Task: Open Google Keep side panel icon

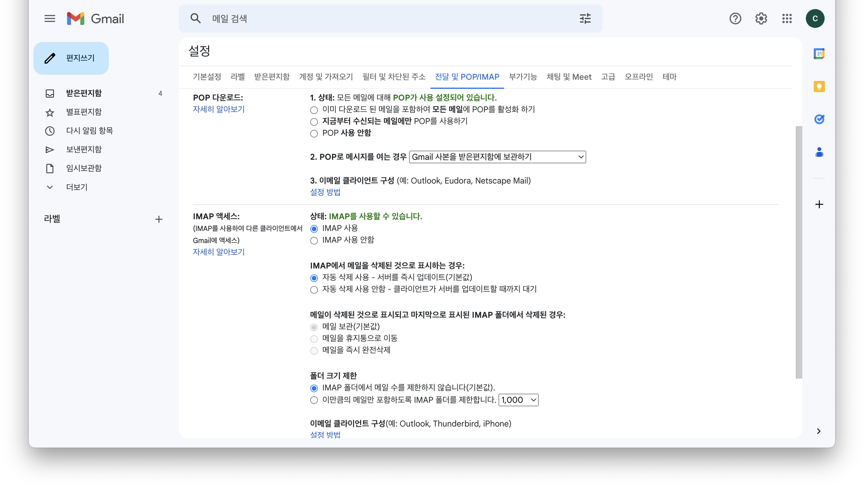Action: (819, 87)
